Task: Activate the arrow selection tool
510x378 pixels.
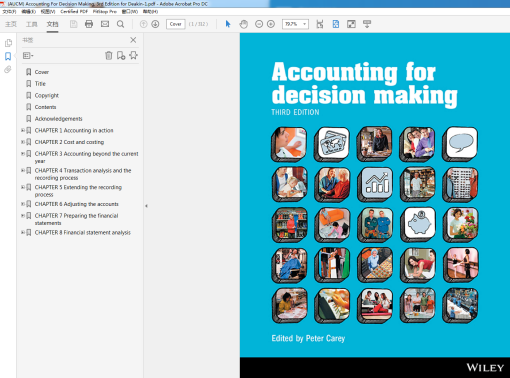Action: pyautogui.click(x=228, y=24)
